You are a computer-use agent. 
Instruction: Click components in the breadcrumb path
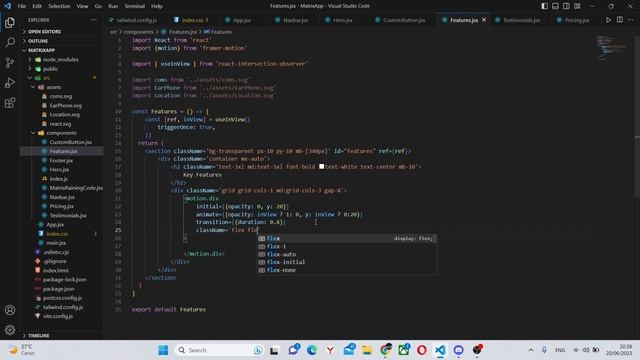[138, 32]
